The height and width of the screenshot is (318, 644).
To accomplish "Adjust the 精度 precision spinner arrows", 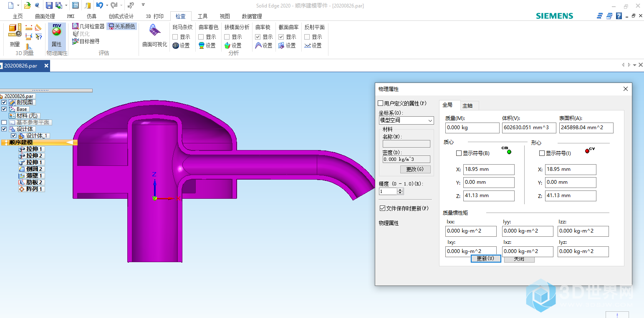I will point(400,191).
